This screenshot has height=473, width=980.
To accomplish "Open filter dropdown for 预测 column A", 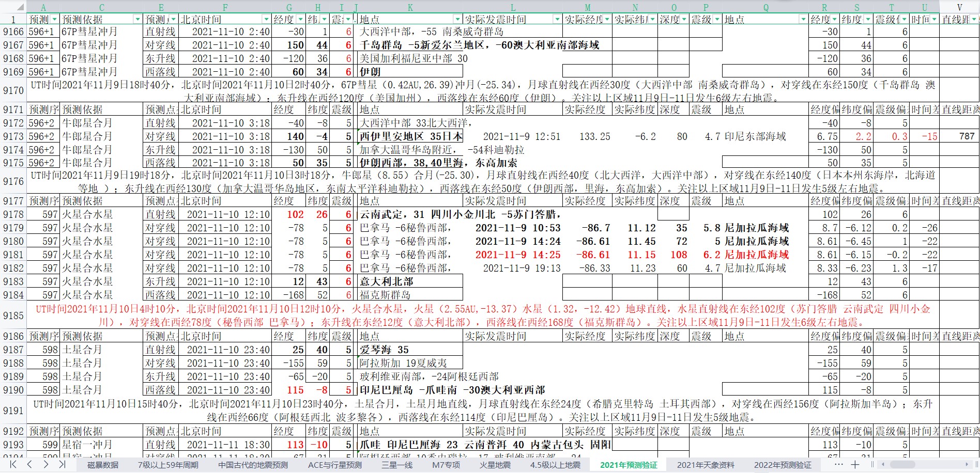I will pyautogui.click(x=55, y=19).
